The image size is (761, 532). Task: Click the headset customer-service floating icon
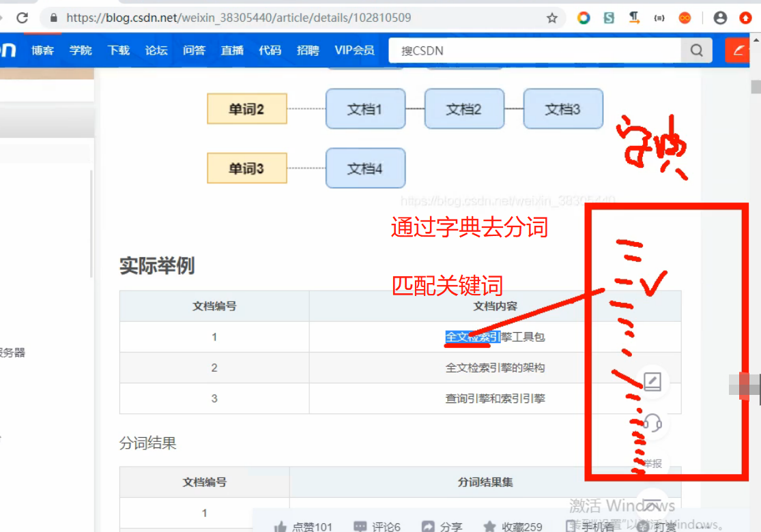point(652,425)
